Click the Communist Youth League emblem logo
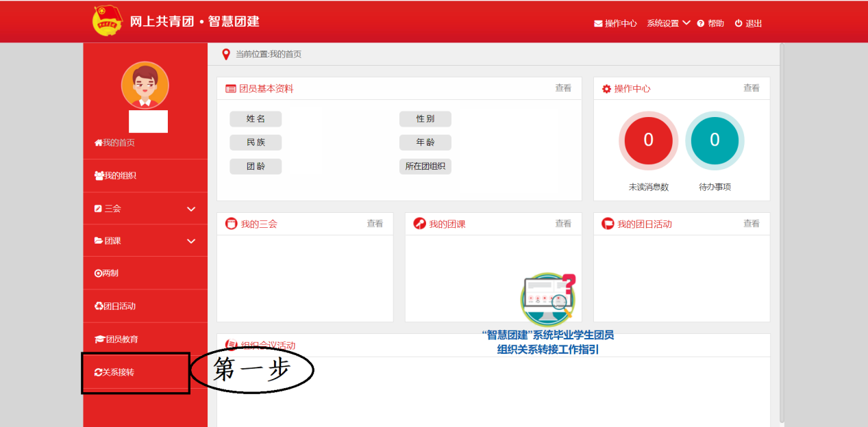868x427 pixels. tap(108, 21)
